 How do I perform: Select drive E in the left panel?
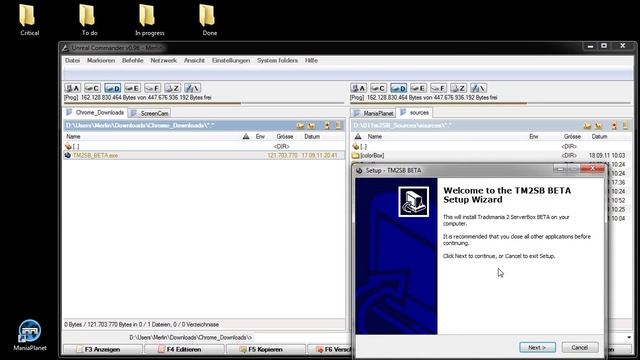(x=132, y=88)
